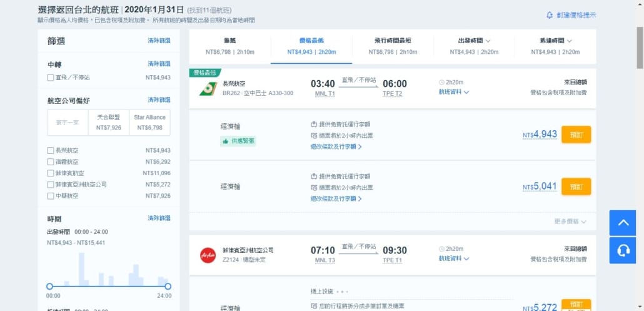Viewport: 644px width, 311px height.
Task: Check the China Airlines (中華航空) filter
Action: click(51, 196)
